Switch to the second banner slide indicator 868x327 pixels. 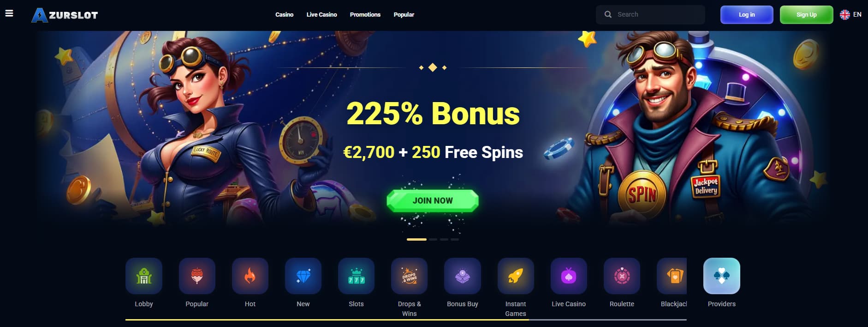433,239
